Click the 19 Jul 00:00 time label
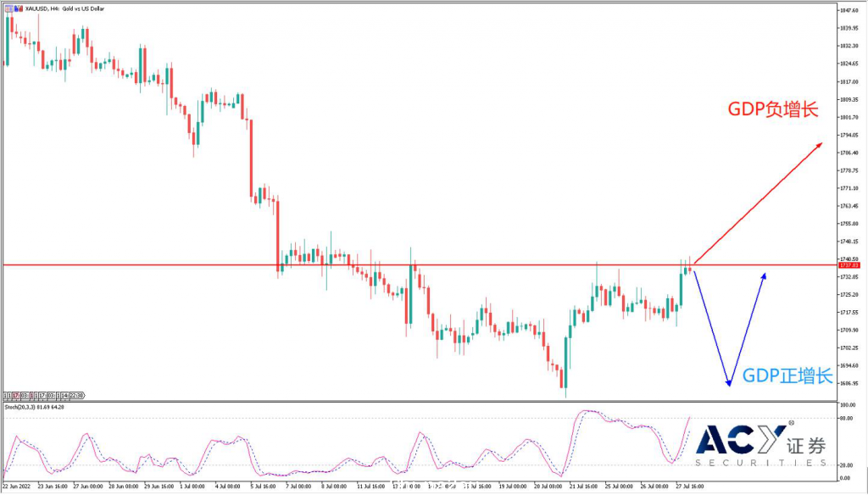The width and height of the screenshot is (868, 495). coord(513,487)
